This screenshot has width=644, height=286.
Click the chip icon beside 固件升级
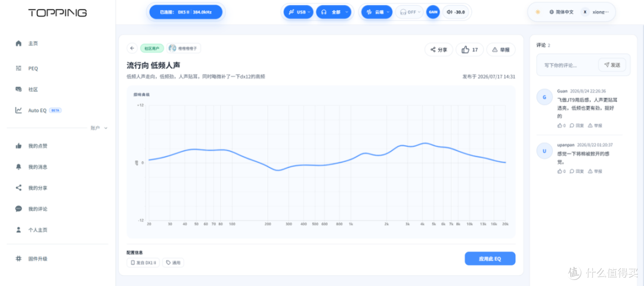click(x=18, y=259)
